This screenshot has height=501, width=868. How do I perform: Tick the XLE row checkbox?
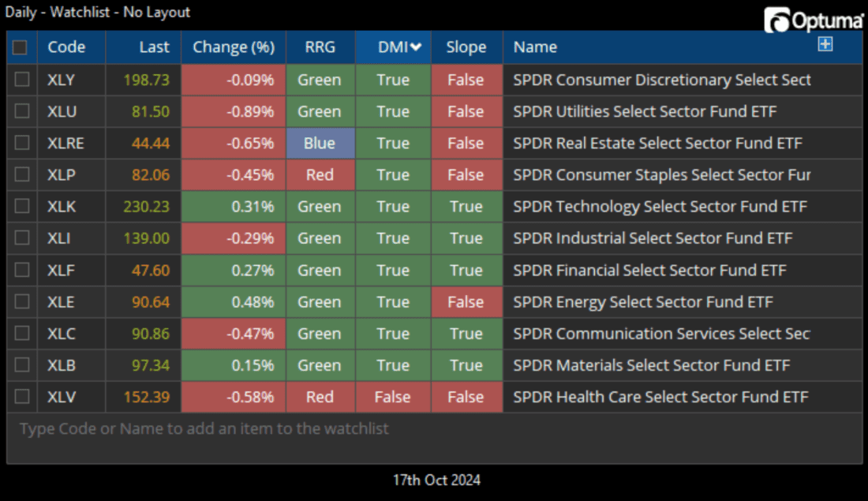[22, 301]
